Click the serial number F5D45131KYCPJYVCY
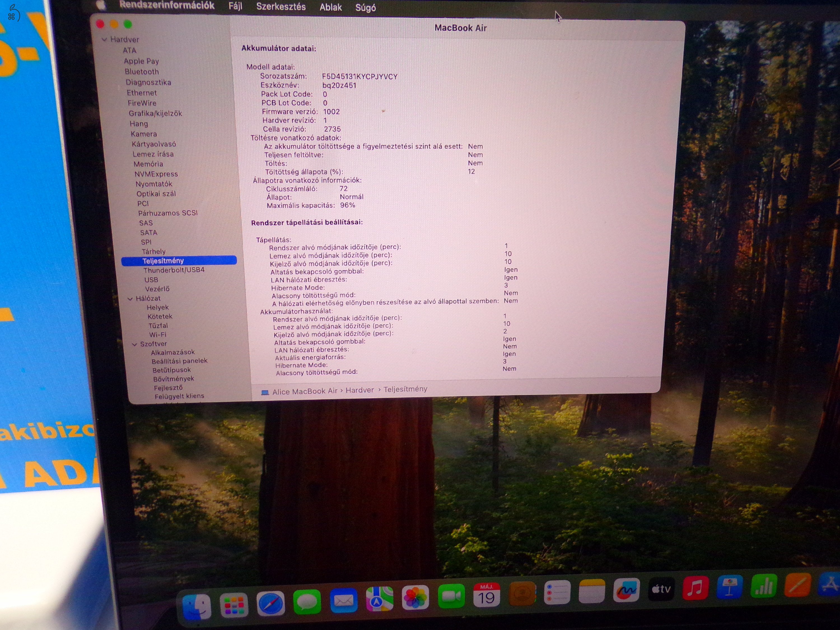The height and width of the screenshot is (630, 840). coord(360,76)
